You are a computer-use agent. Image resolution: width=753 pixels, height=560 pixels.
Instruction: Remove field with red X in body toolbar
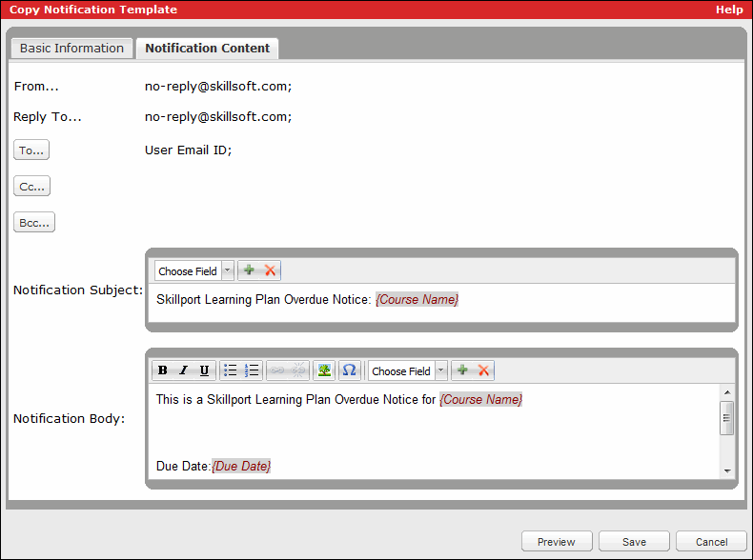point(483,370)
